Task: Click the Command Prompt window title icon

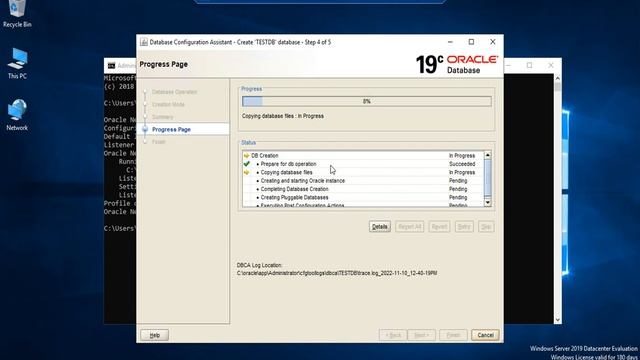Action: point(111,65)
